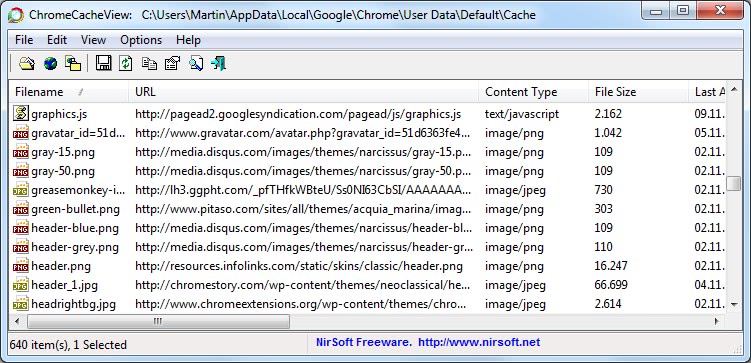Image resolution: width=751 pixels, height=363 pixels.
Task: Open the Help menu
Action: tap(188, 40)
